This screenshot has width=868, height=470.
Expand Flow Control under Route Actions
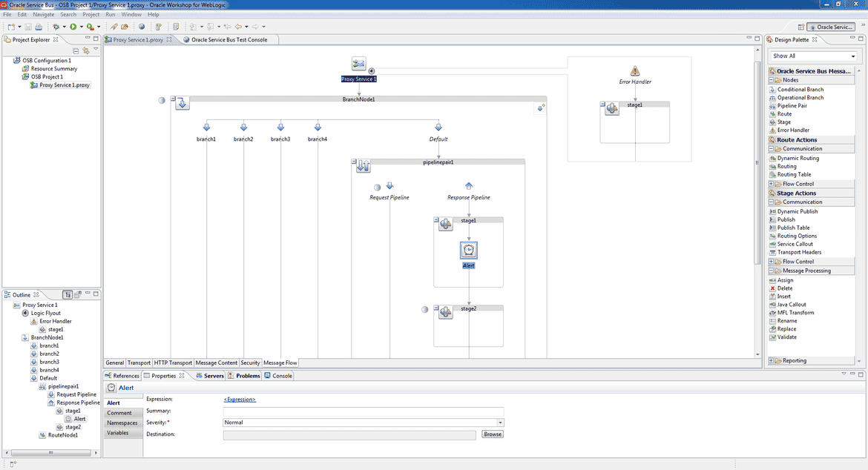tap(771, 184)
